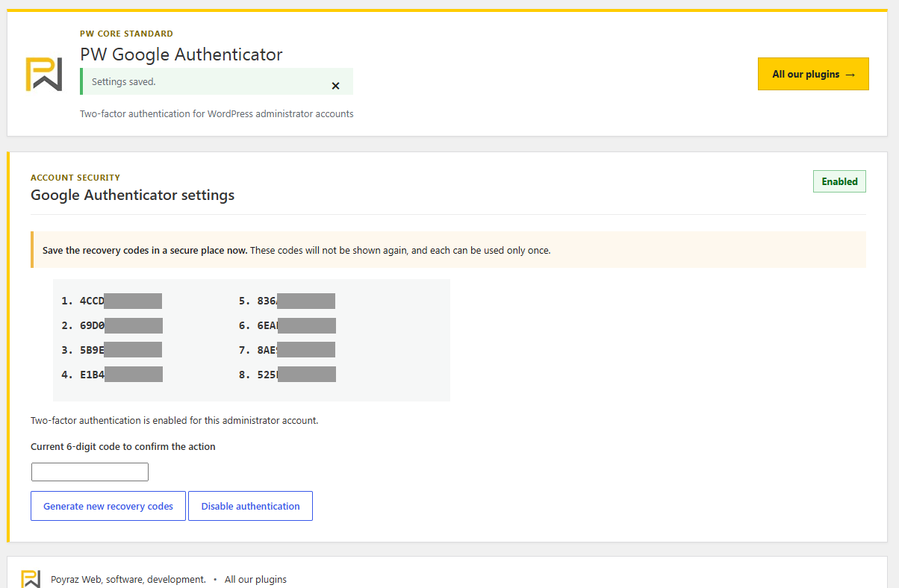Select recovery code 3 starting 5B9E
Image resolution: width=899 pixels, height=588 pixels.
click(x=121, y=350)
